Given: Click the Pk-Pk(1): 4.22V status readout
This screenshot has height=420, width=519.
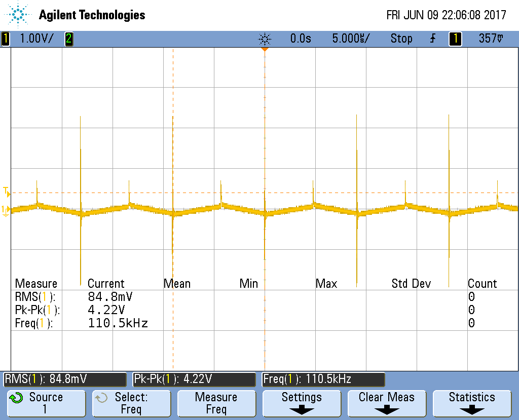Looking at the screenshot, I should coord(194,379).
